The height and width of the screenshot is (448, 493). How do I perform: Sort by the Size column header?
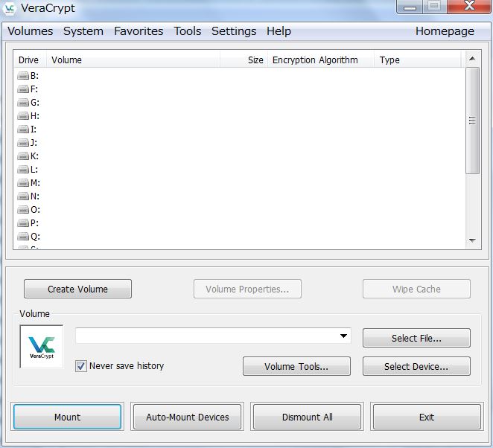[244, 60]
